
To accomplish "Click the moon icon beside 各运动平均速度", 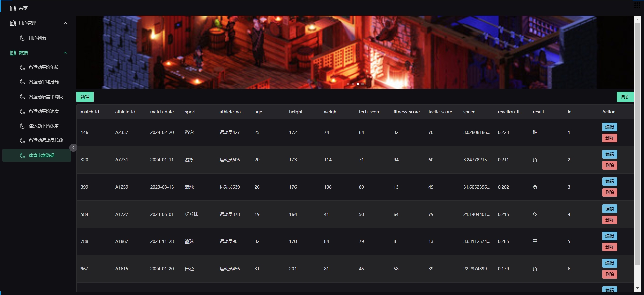I will pos(23,111).
